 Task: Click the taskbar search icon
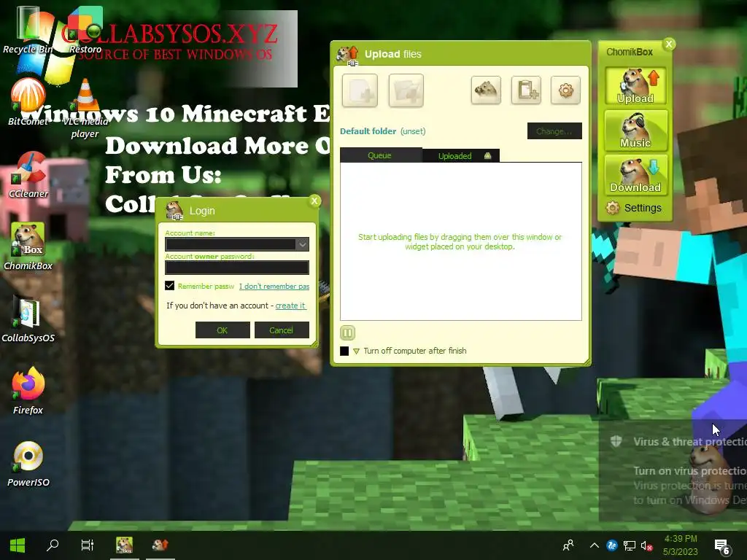tap(53, 545)
